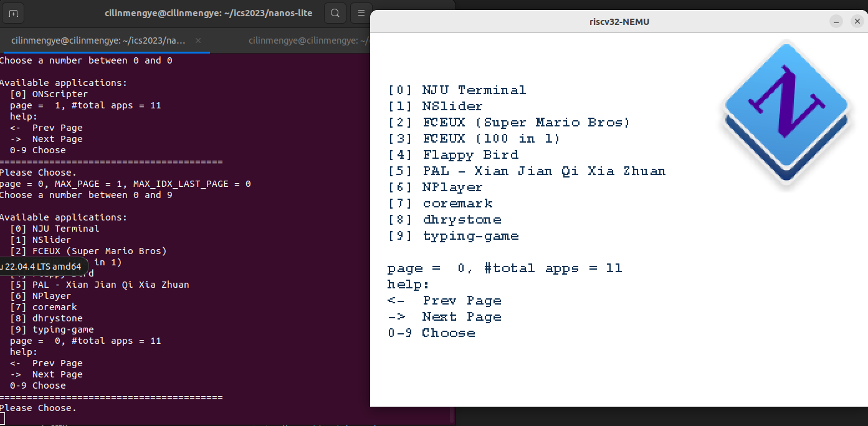
Task: Select '[1] NSlider' in NEMU window
Action: 435,107
